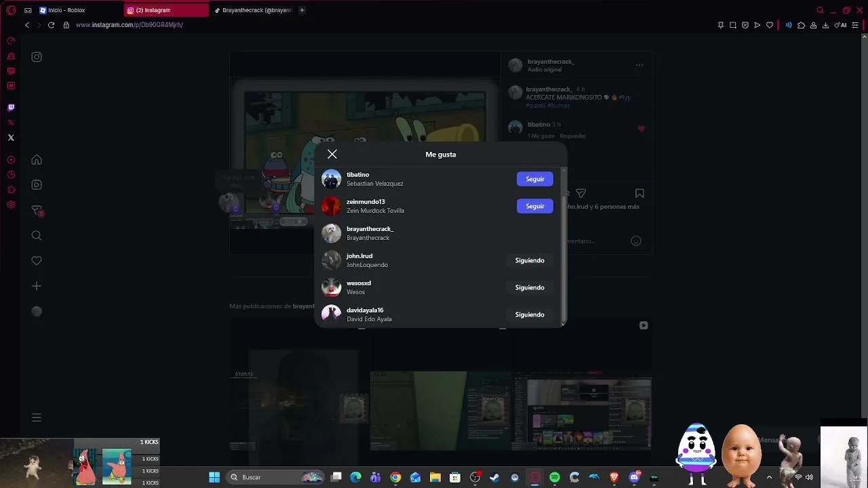Open the AI assistant button
The width and height of the screenshot is (868, 488).
click(841, 25)
